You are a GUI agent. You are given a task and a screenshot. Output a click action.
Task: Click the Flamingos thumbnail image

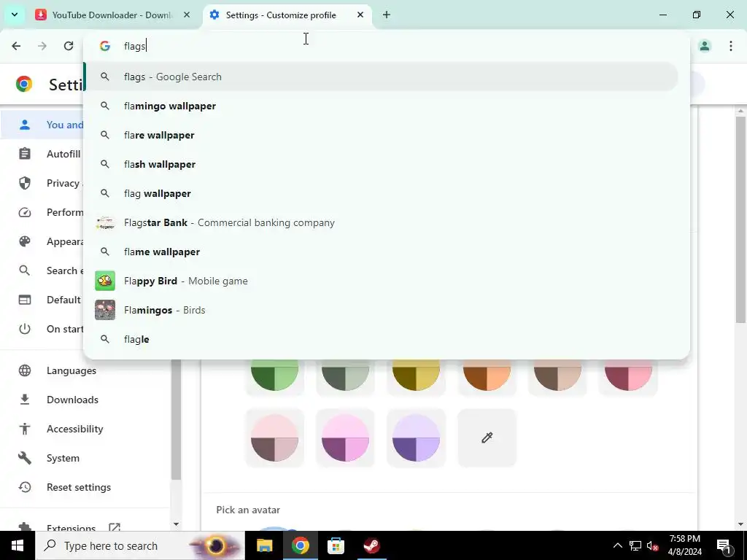(x=105, y=310)
